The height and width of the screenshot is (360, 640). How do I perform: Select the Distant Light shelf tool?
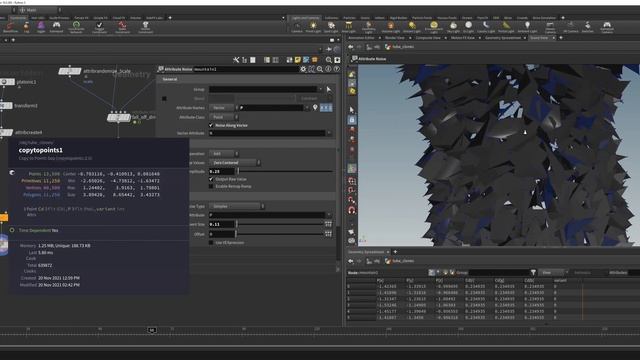(x=412, y=27)
